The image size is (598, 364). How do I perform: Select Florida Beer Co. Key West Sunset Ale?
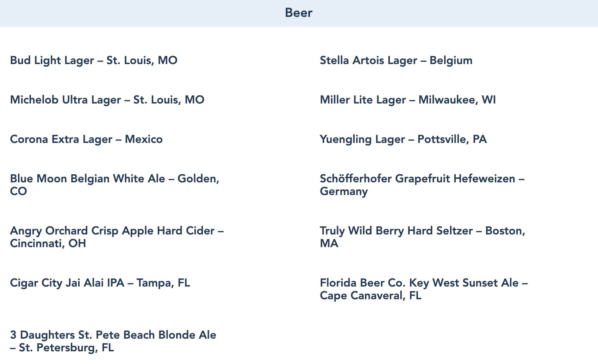[x=424, y=283]
